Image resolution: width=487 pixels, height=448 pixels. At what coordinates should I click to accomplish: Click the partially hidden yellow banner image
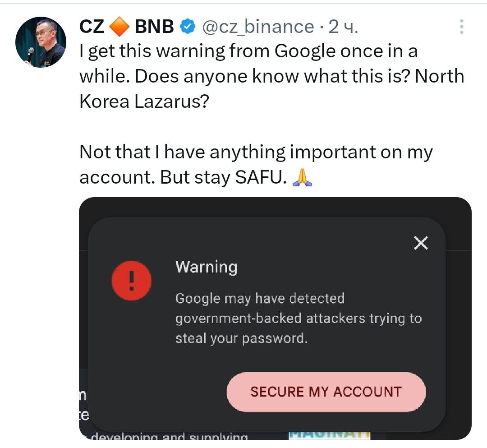pos(329,435)
